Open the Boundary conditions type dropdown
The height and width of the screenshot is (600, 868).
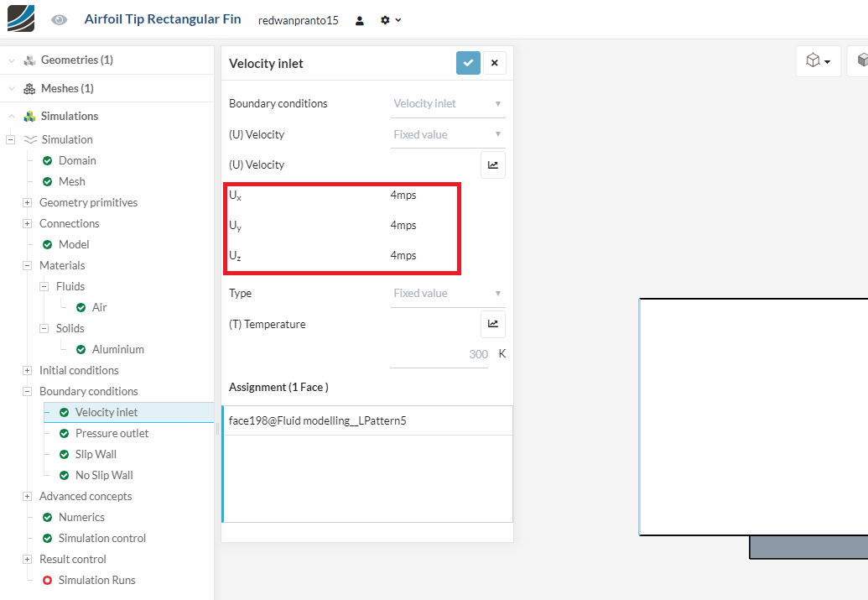pos(448,104)
